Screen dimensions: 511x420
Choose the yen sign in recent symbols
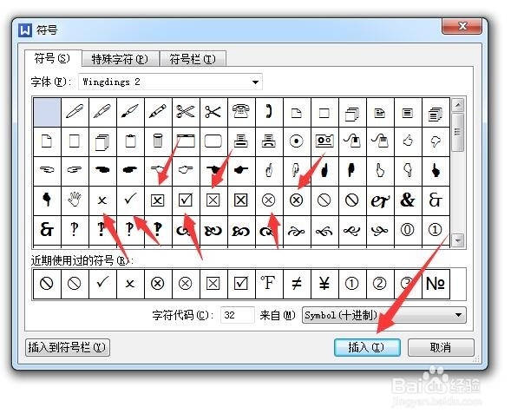[x=324, y=284]
